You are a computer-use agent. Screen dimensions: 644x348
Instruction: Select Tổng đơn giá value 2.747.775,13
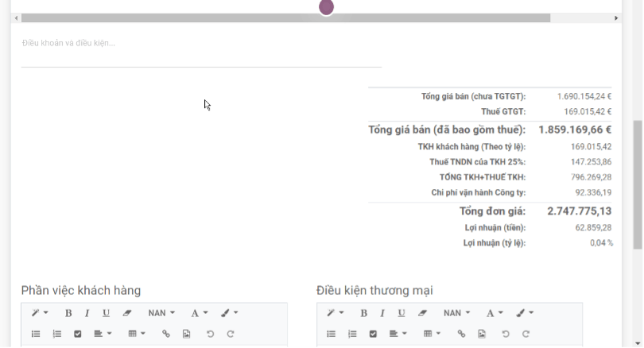coord(579,211)
